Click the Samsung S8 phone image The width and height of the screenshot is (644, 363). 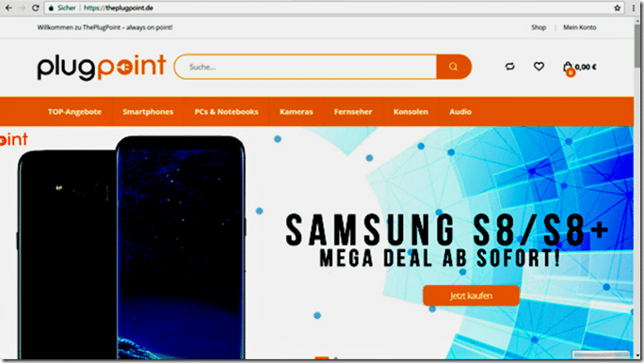coord(132,248)
